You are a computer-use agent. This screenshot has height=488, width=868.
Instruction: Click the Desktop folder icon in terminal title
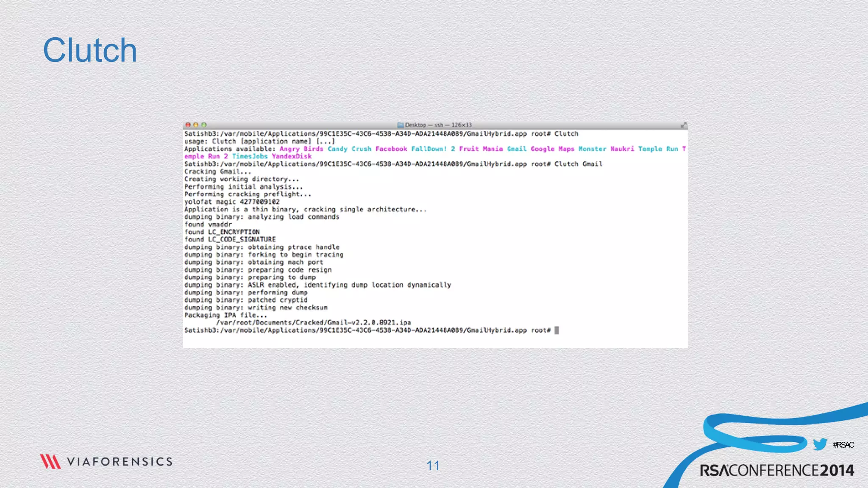[x=400, y=125]
